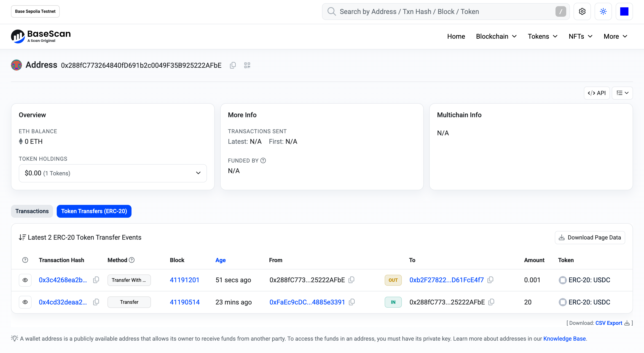This screenshot has width=644, height=353.
Task: Click the BaseScan logo
Action: pyautogui.click(x=41, y=36)
